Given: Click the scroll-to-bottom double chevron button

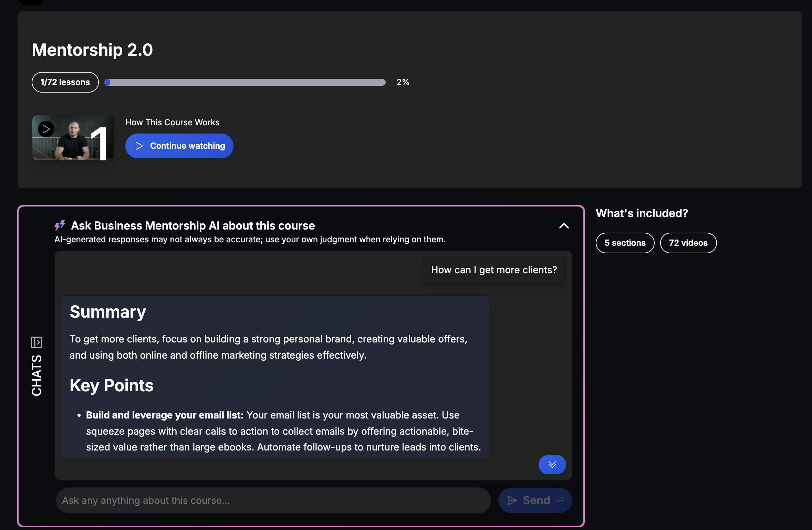Looking at the screenshot, I should click(552, 465).
